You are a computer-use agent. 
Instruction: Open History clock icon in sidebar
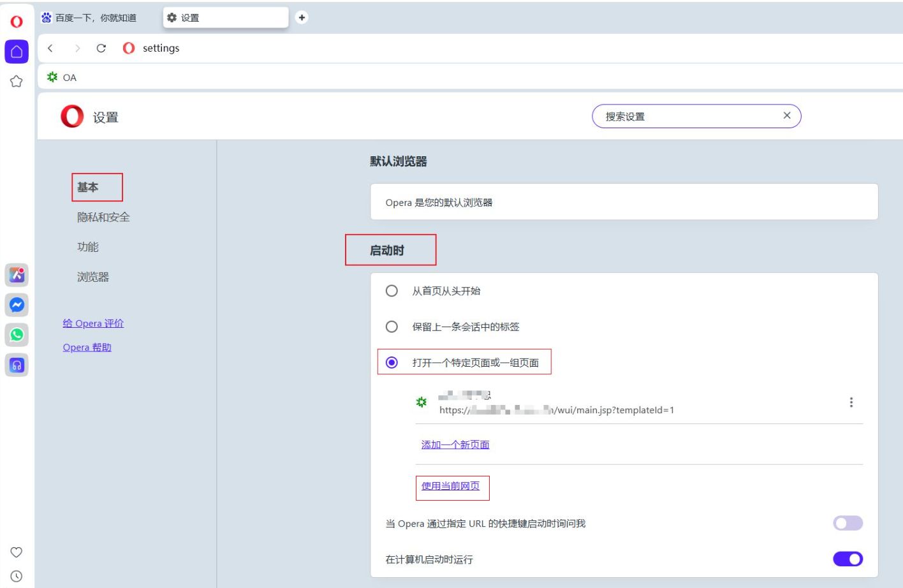[17, 576]
